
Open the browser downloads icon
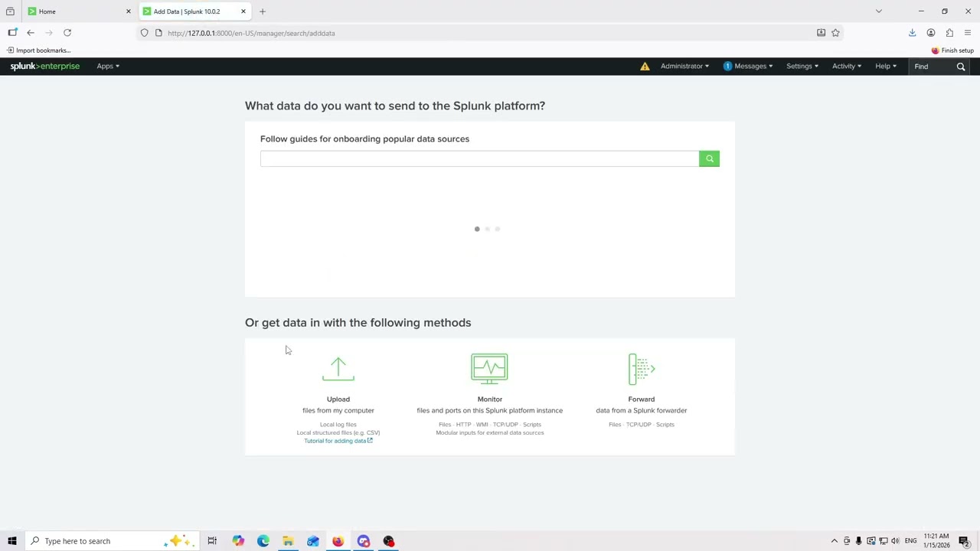[x=912, y=33]
